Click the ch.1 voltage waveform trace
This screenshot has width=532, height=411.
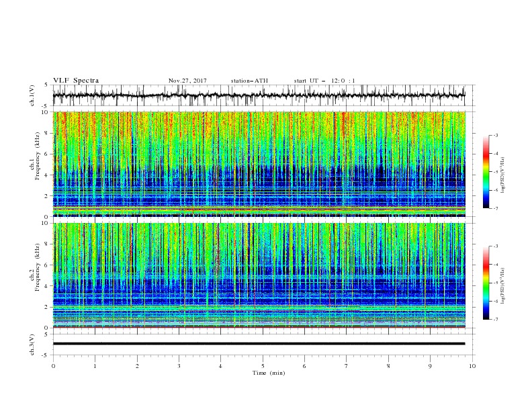(259, 95)
